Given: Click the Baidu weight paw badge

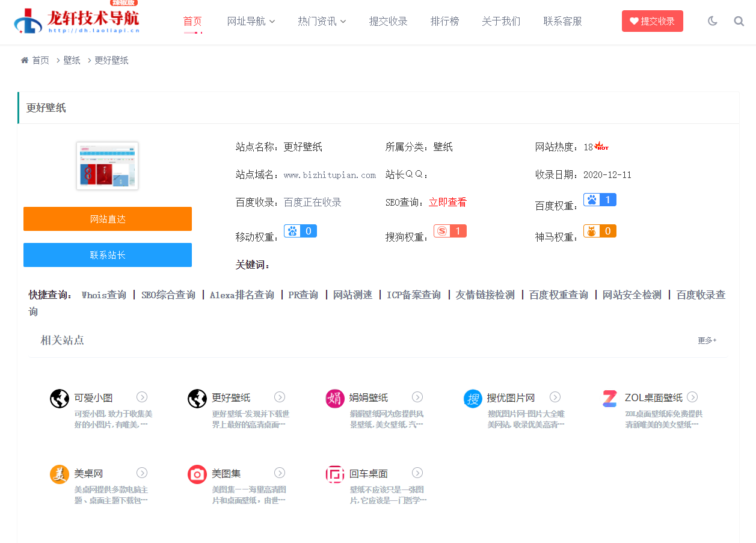Looking at the screenshot, I should click(600, 200).
